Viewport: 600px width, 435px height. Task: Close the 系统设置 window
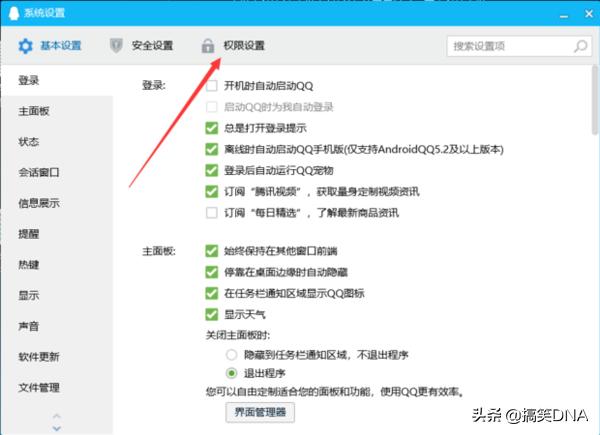click(589, 14)
